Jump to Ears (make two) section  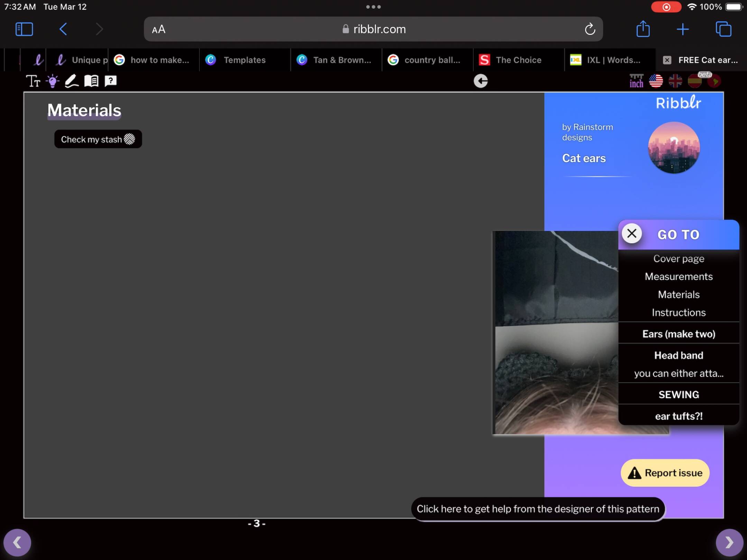tap(679, 334)
